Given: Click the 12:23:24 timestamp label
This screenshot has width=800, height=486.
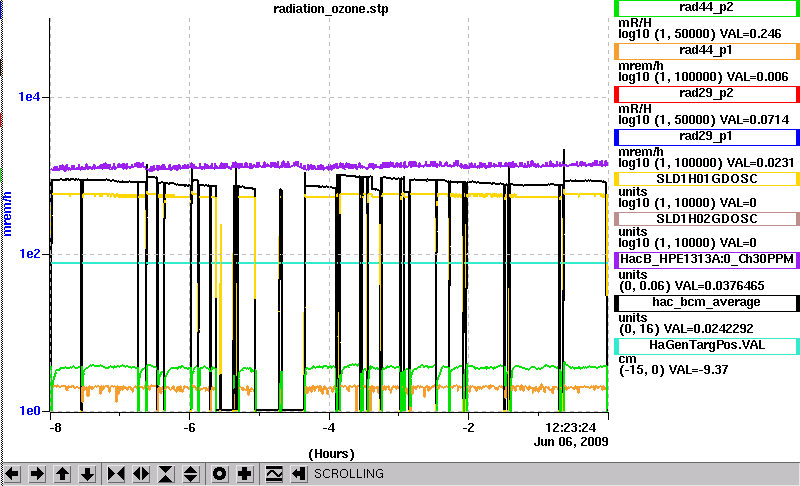Looking at the screenshot, I should pos(570,427).
